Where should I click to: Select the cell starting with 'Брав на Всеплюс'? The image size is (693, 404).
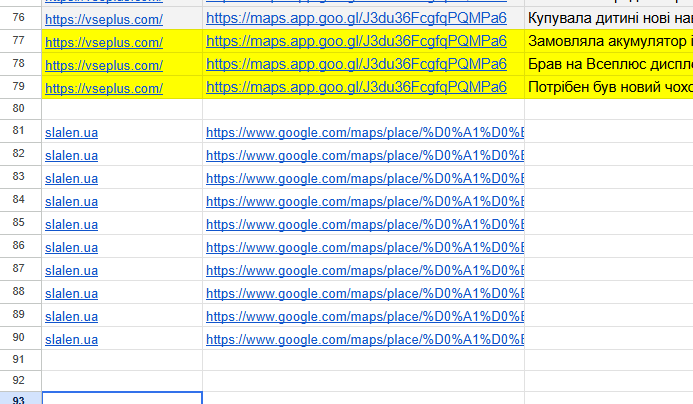click(609, 65)
